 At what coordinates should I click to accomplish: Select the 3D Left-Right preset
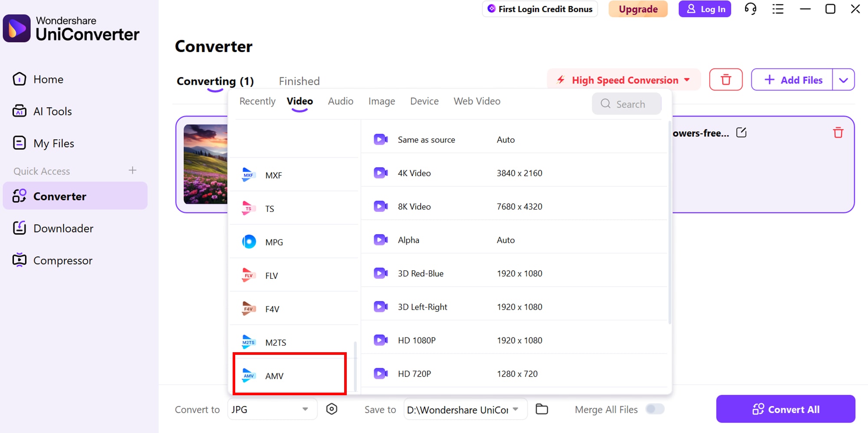[x=514, y=307]
